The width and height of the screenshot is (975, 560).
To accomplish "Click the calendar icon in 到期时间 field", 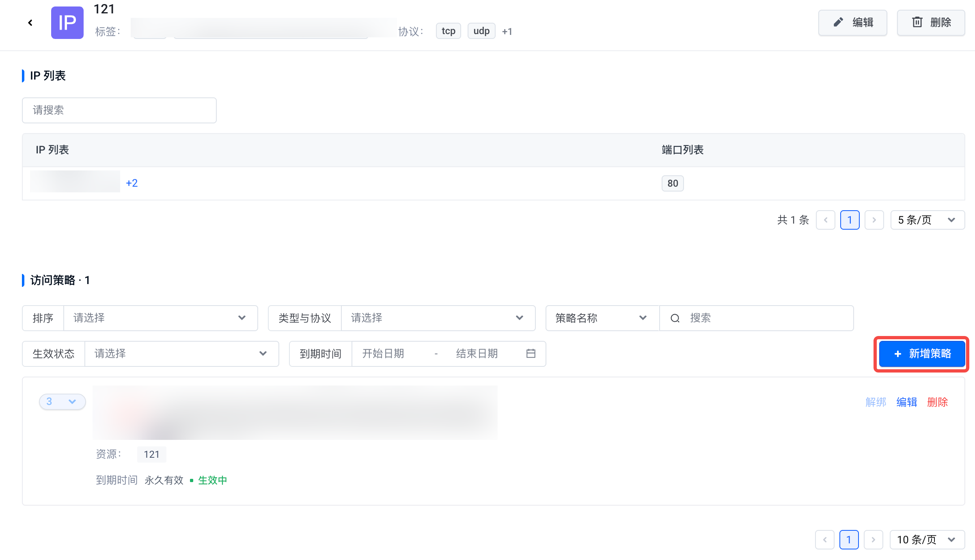I will [x=531, y=353].
